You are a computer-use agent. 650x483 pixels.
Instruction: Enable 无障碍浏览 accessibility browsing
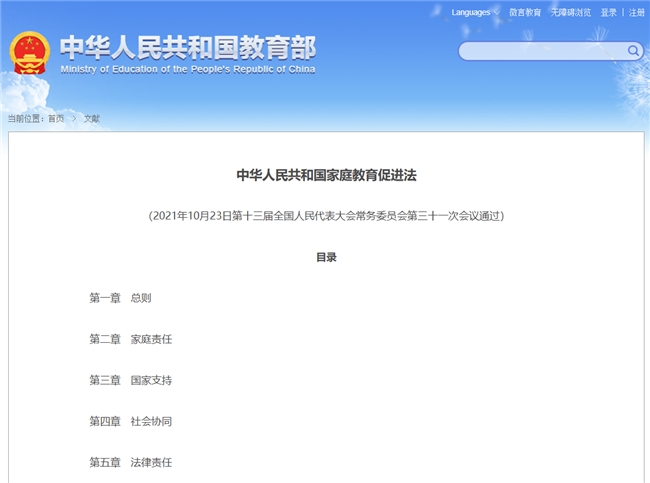570,12
